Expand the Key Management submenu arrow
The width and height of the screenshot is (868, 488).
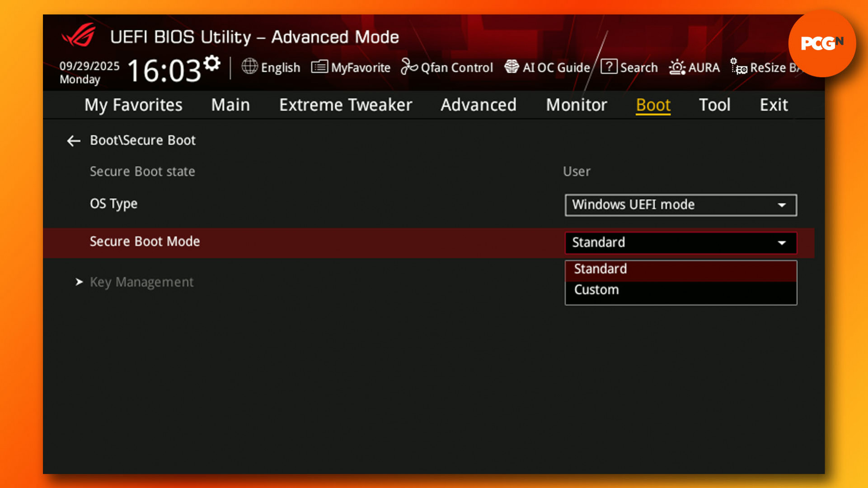[x=79, y=282]
